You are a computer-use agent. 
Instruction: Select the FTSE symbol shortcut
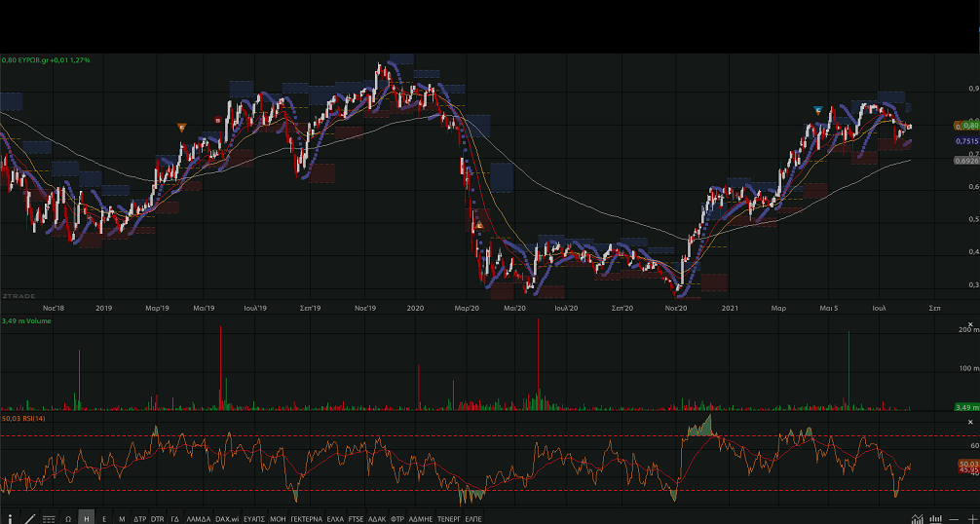pos(356,518)
